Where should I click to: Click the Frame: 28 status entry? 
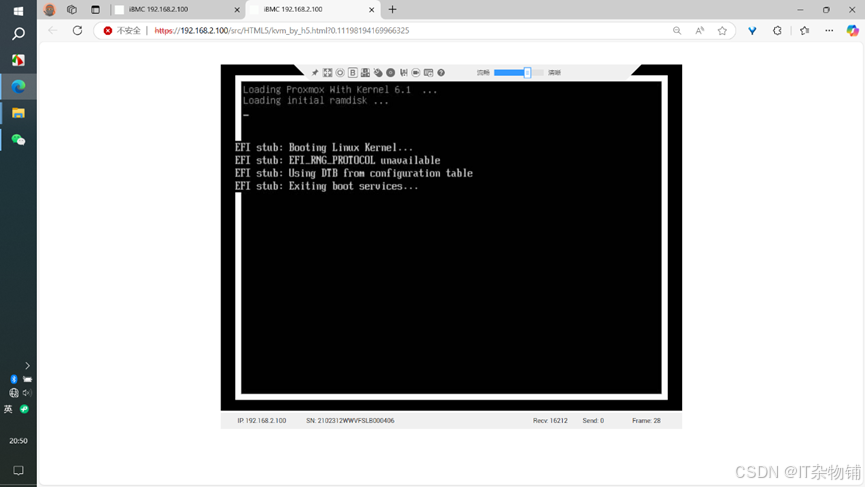[x=646, y=421]
